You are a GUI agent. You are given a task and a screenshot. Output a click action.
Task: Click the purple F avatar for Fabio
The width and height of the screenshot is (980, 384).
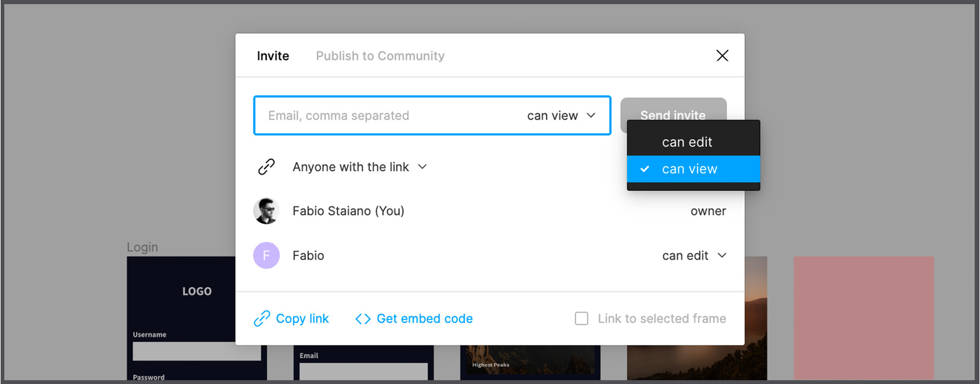click(x=266, y=256)
